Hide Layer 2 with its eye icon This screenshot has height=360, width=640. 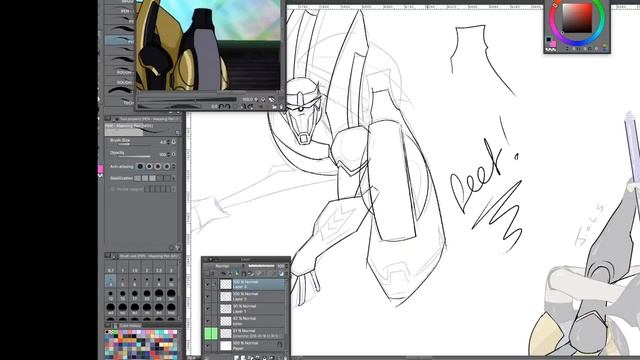click(207, 297)
